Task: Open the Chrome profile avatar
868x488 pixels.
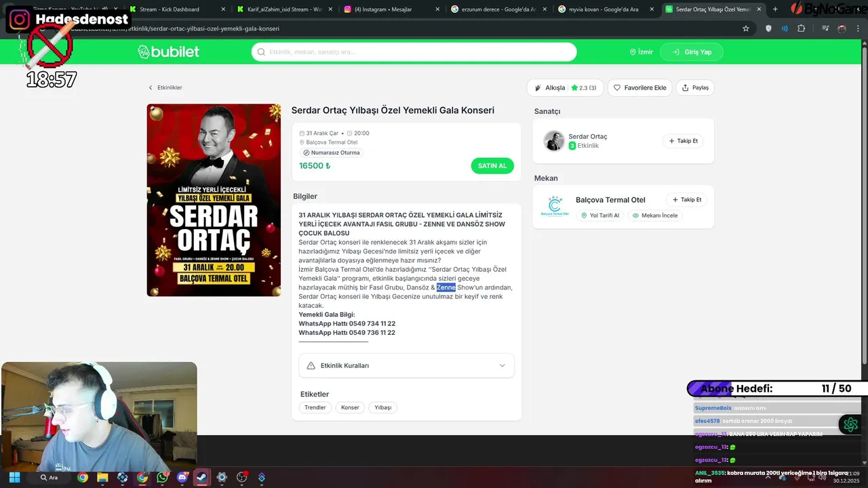Action: pyautogui.click(x=842, y=28)
